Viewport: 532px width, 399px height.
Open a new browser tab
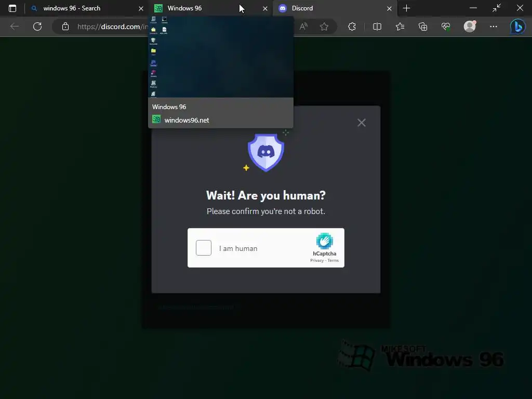(406, 8)
